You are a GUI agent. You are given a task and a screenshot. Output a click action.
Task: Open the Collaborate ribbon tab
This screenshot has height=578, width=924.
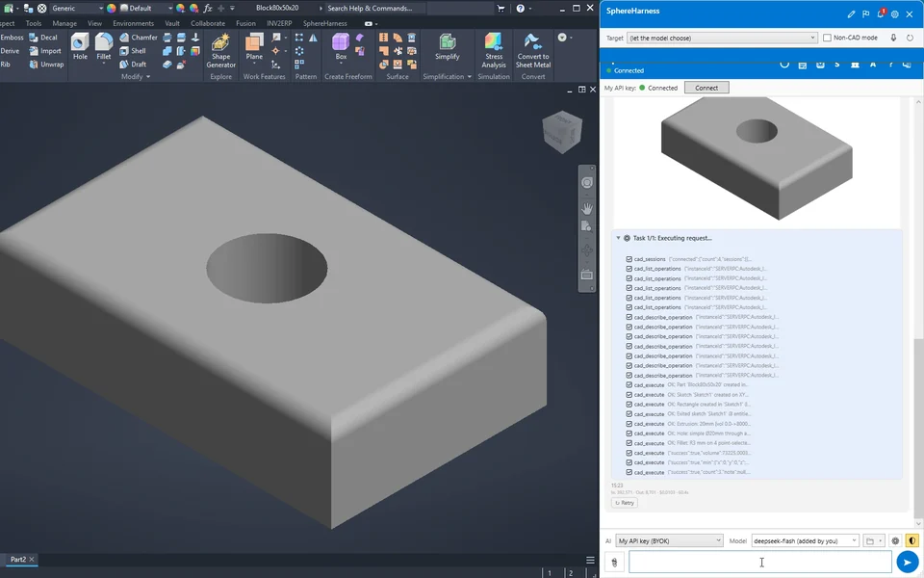point(208,23)
